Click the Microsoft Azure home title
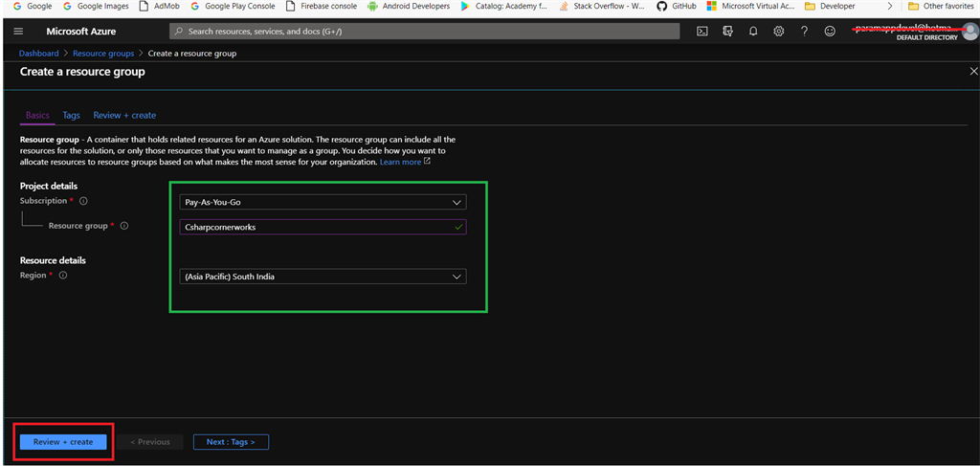This screenshot has width=980, height=466. [80, 32]
